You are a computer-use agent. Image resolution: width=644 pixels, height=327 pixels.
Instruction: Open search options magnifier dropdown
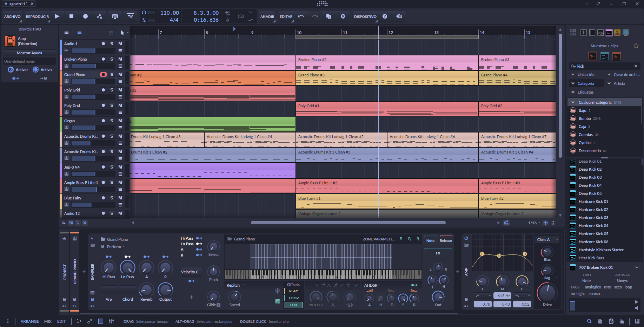pos(573,66)
